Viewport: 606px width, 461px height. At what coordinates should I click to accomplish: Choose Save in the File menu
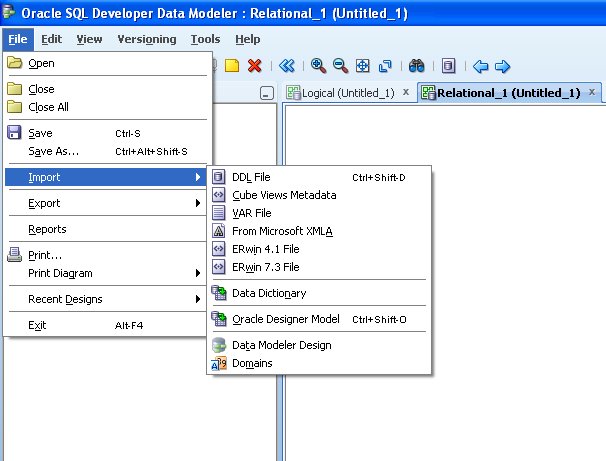[x=107, y=133]
